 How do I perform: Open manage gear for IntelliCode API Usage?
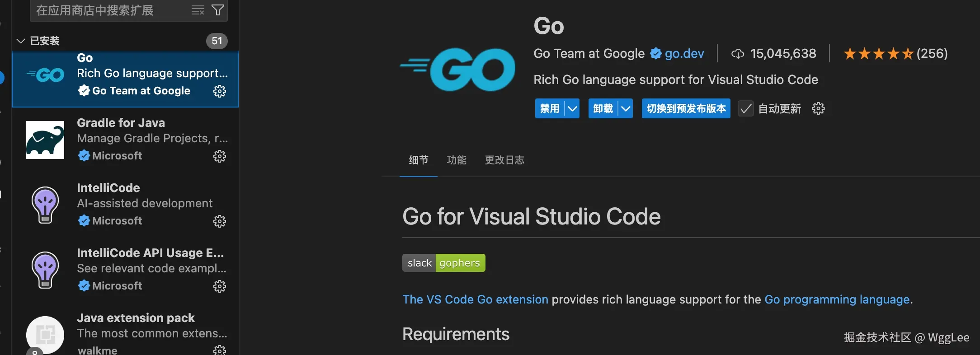click(220, 286)
